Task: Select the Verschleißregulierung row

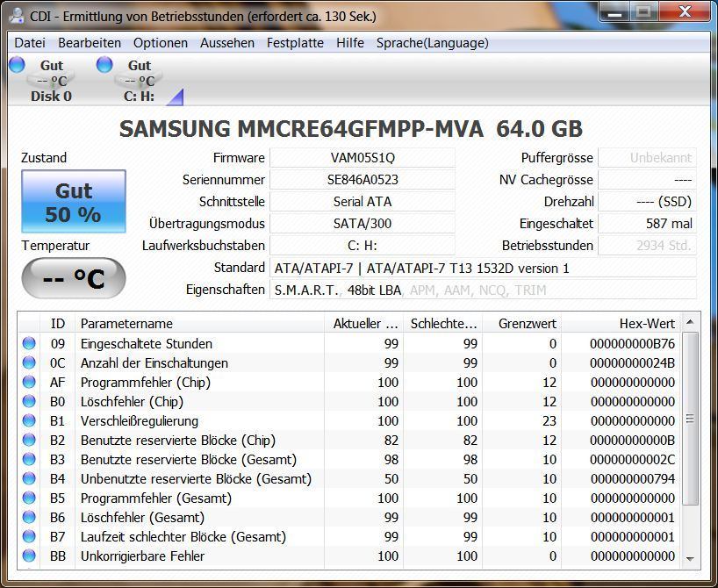Action: point(350,420)
